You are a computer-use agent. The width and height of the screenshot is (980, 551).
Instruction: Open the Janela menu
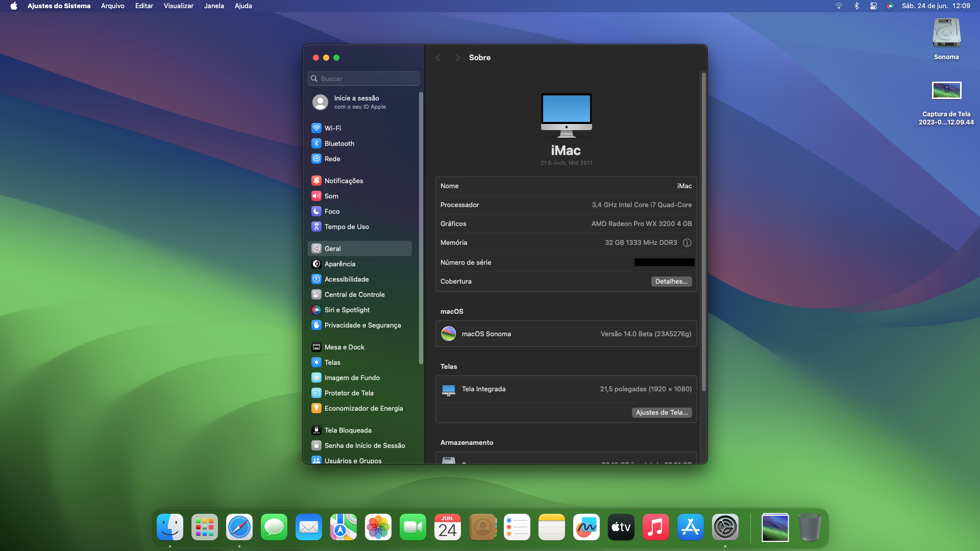214,6
